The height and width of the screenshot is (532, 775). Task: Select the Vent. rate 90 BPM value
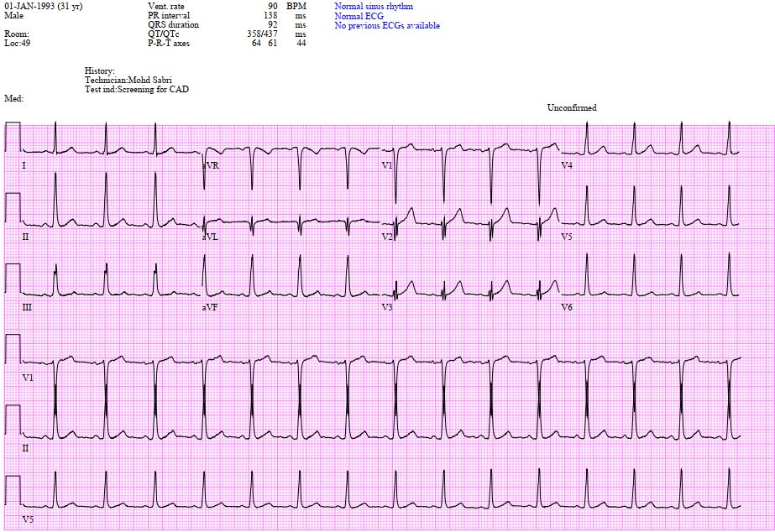point(272,7)
